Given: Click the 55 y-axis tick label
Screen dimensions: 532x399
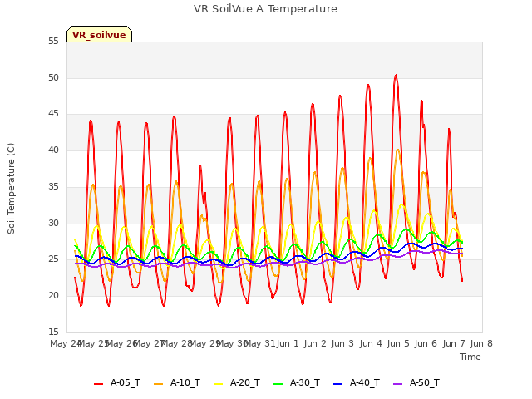Looking at the screenshot, I should [53, 42].
